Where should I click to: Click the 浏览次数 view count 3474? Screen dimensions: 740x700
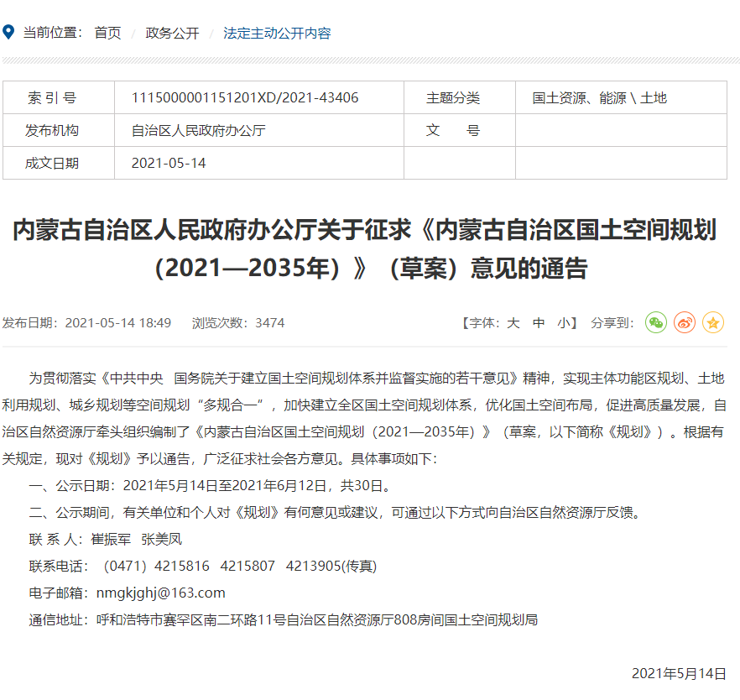coord(269,323)
